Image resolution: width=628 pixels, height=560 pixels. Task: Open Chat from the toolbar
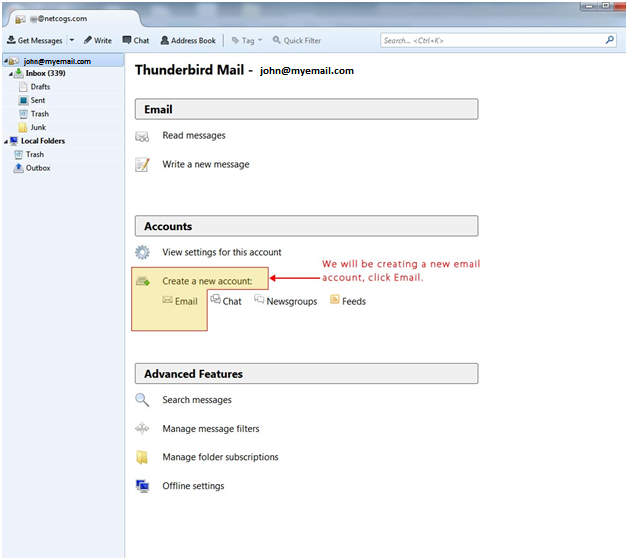(x=135, y=41)
